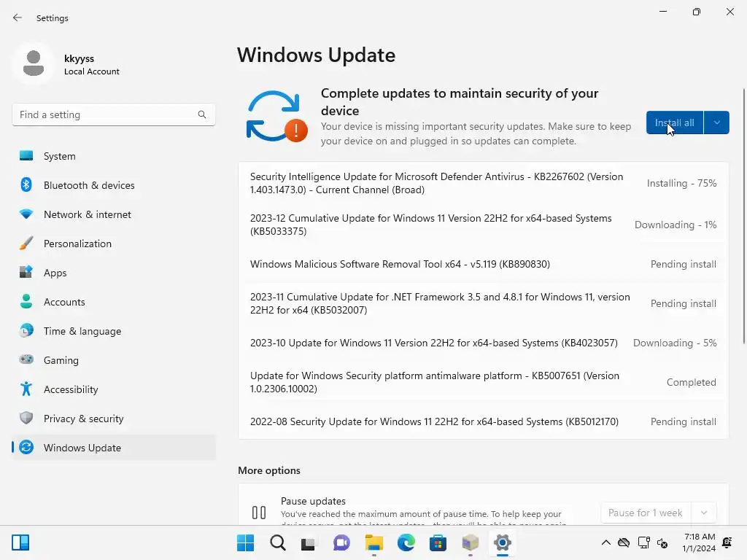Click the OneDrive cloud tray icon
The image size is (747, 560).
pyautogui.click(x=624, y=542)
